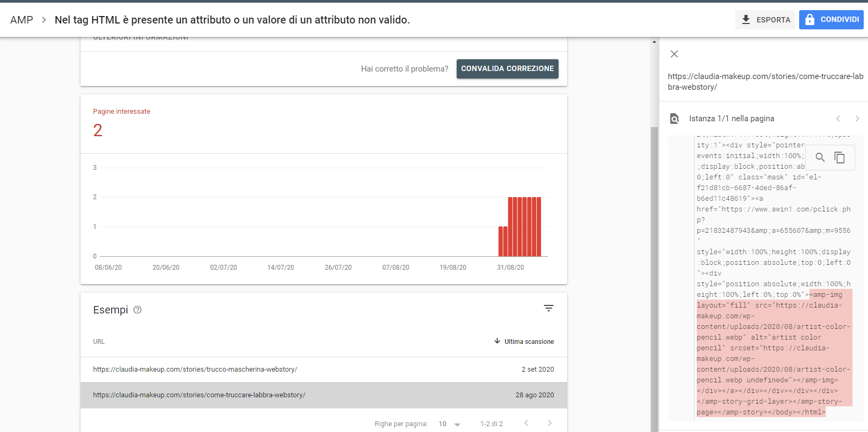The image size is (868, 432).
Task: Click the ESPORTA export button
Action: [x=765, y=20]
